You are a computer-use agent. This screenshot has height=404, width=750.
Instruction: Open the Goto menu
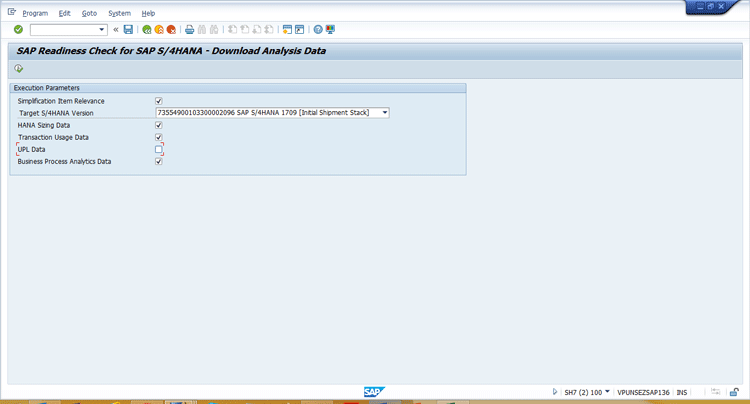[x=89, y=13]
